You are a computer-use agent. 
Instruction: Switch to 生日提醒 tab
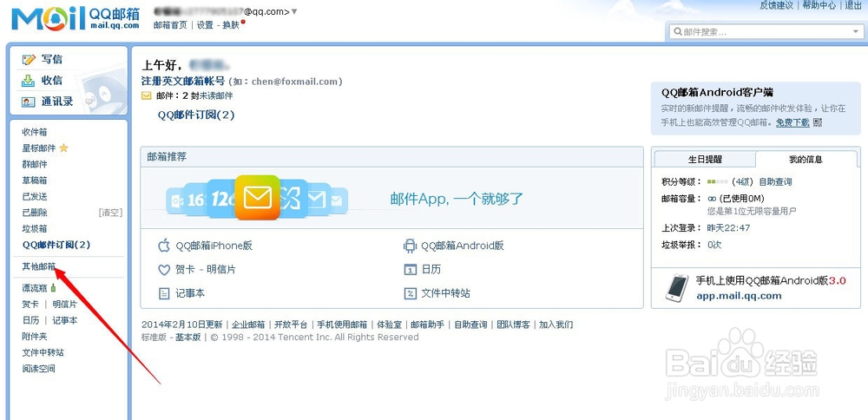click(x=705, y=159)
